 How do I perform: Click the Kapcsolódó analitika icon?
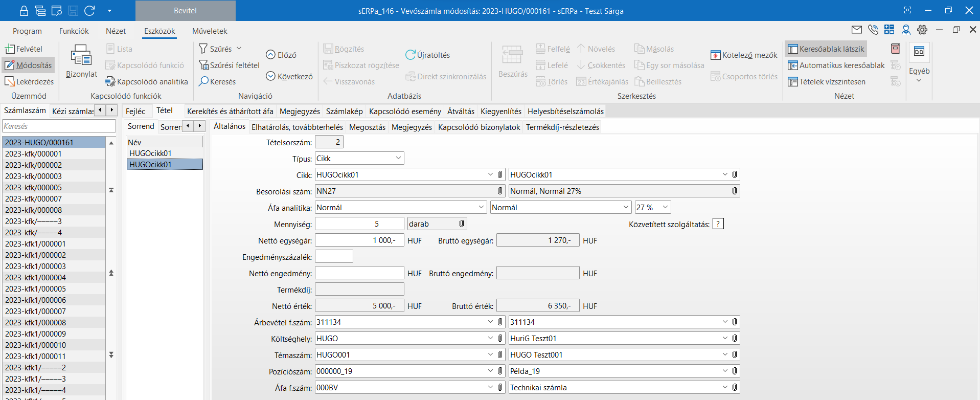click(x=110, y=81)
